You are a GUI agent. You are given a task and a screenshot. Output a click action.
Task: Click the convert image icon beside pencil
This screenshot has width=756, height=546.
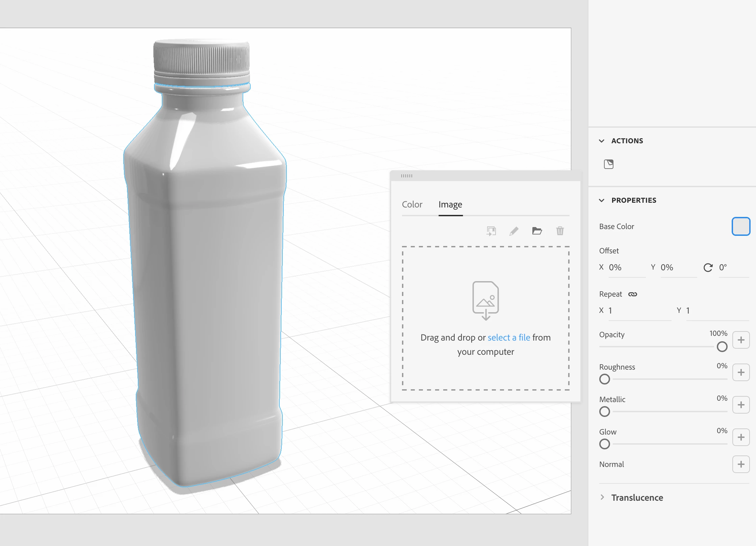(x=491, y=231)
